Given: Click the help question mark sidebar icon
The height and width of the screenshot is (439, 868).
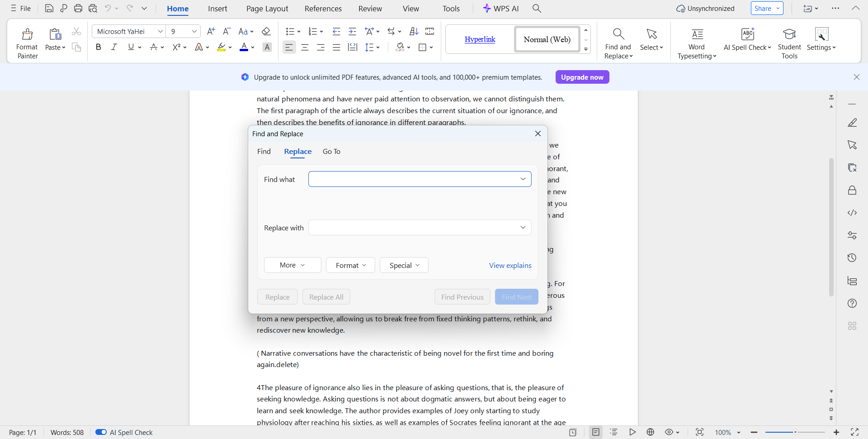Looking at the screenshot, I should tap(852, 303).
